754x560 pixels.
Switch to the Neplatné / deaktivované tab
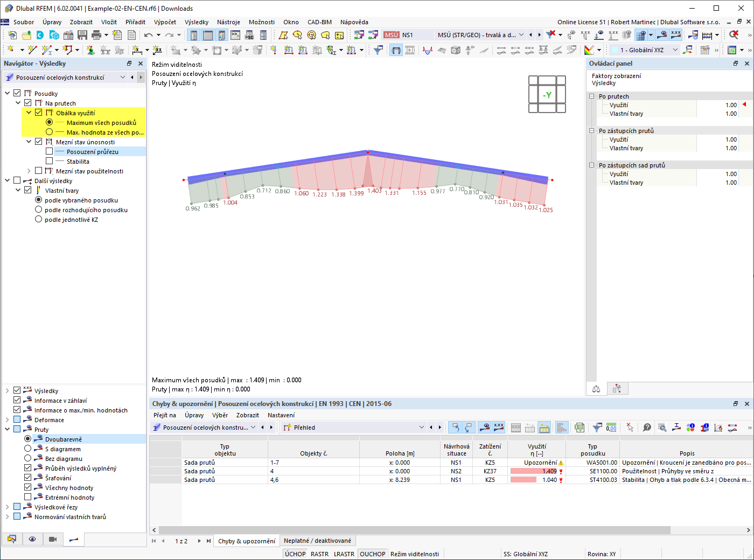(x=317, y=541)
